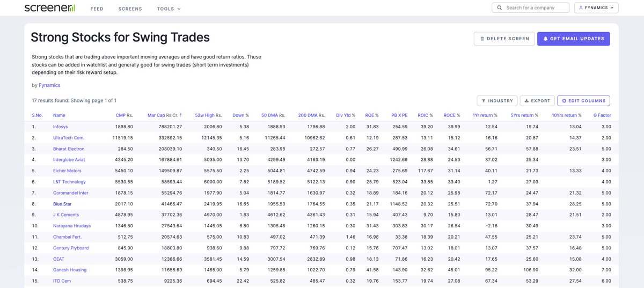Click the S.No. column header

coord(37,115)
